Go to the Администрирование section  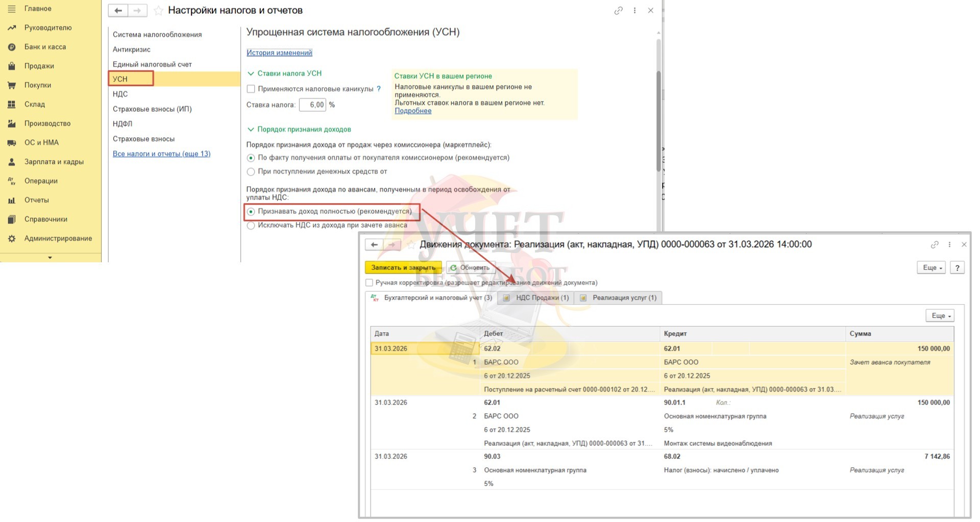click(58, 238)
